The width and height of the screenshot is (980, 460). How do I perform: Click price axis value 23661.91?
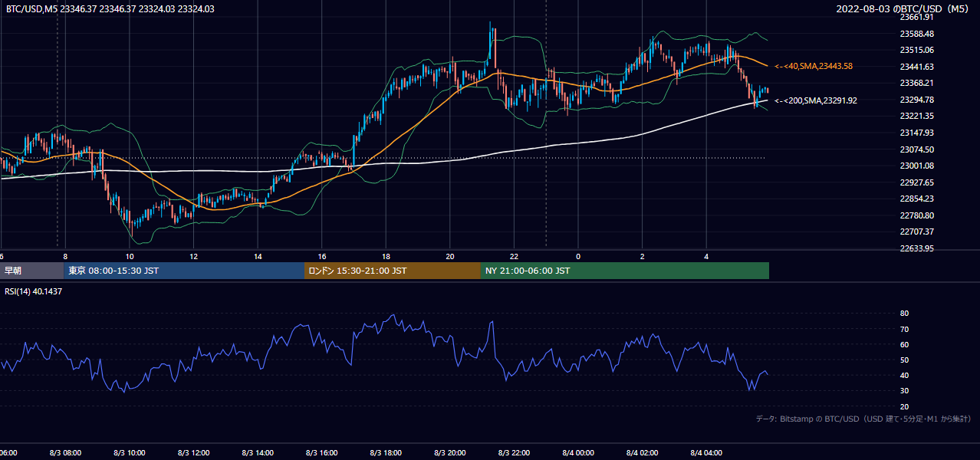916,17
